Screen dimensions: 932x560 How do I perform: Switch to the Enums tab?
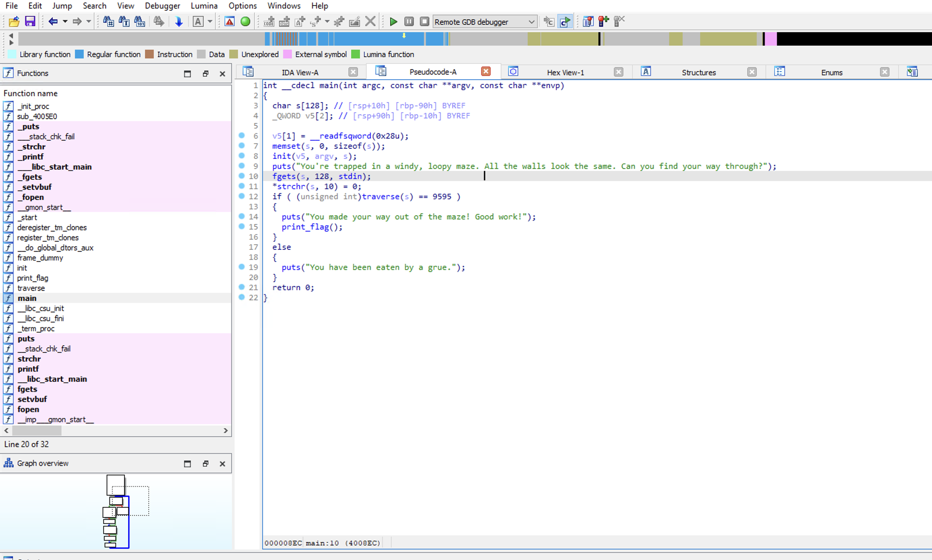click(832, 72)
